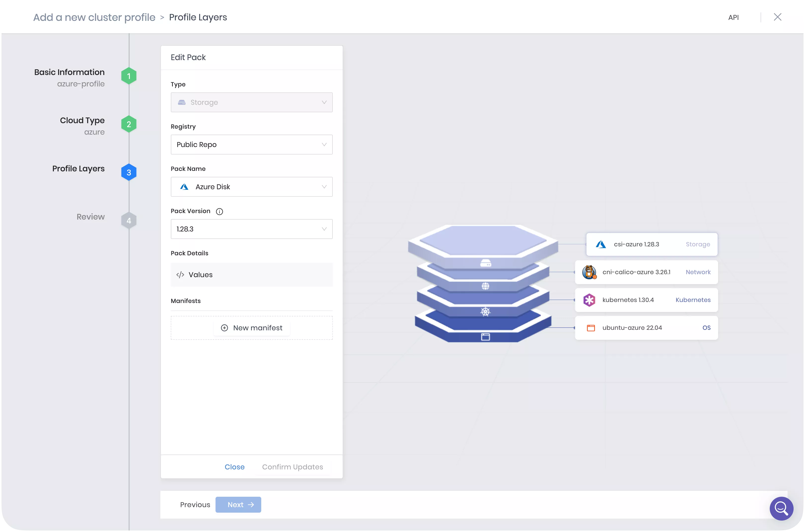Select the Basic Information step 1
The width and height of the screenshot is (805, 532).
128,76
